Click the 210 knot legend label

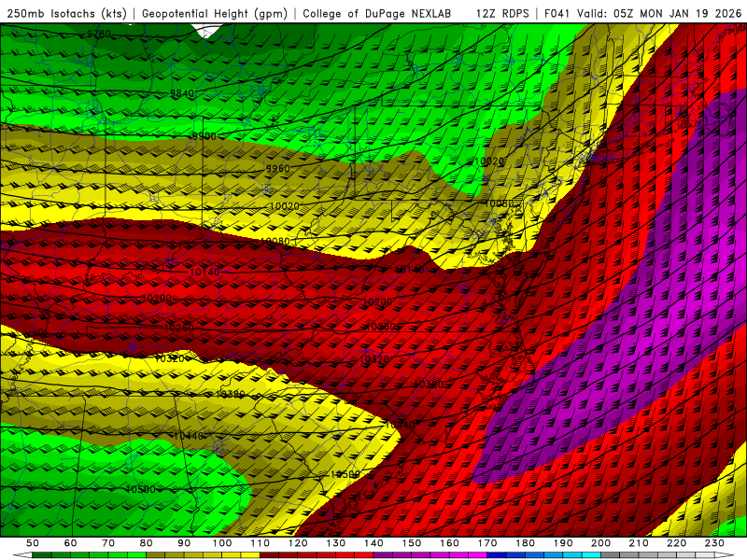tap(639, 543)
